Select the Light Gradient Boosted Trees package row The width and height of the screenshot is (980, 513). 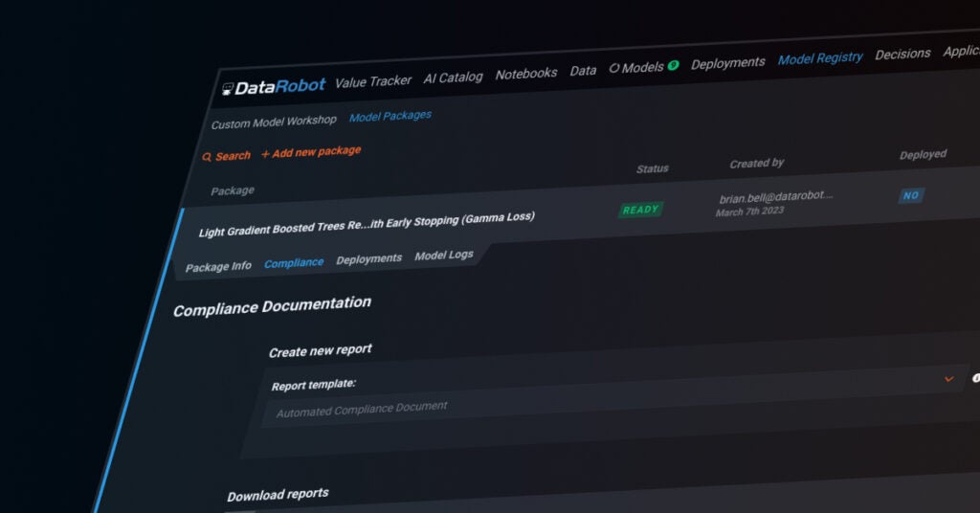pyautogui.click(x=367, y=224)
